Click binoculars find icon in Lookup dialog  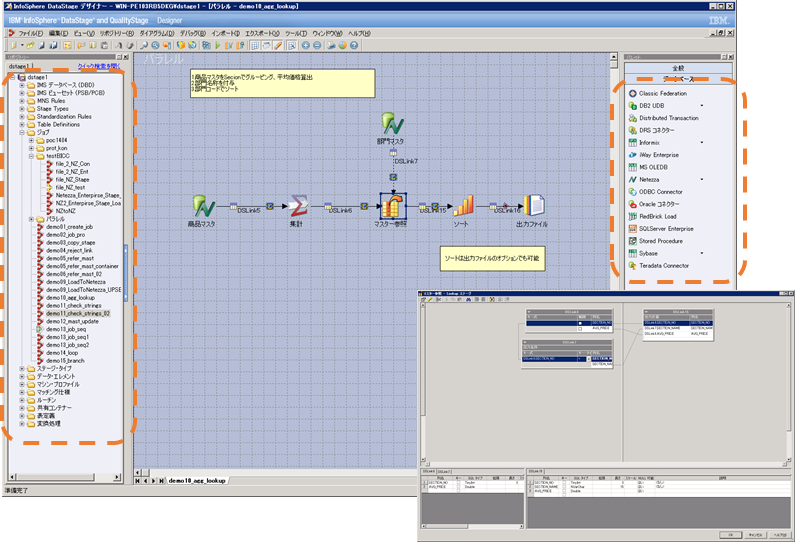tap(468, 300)
